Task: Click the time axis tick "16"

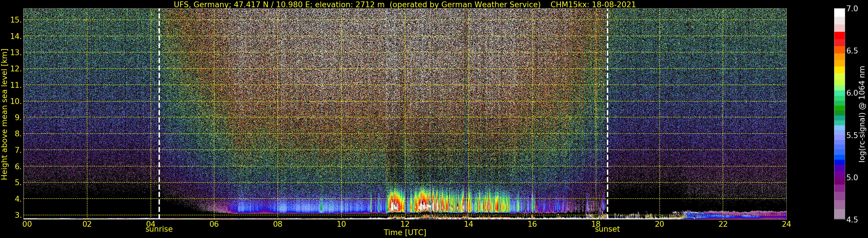Action: (532, 224)
